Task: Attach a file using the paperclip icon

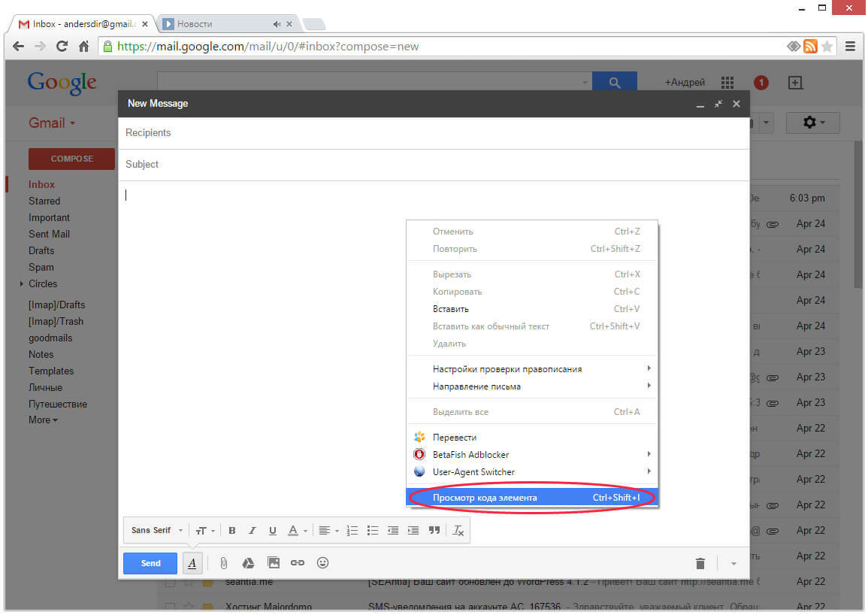Action: tap(223, 563)
